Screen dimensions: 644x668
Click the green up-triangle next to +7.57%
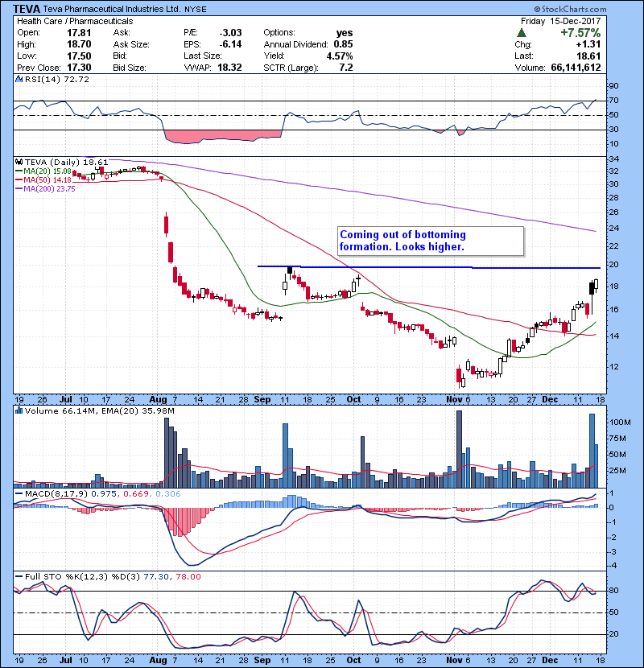[x=522, y=33]
